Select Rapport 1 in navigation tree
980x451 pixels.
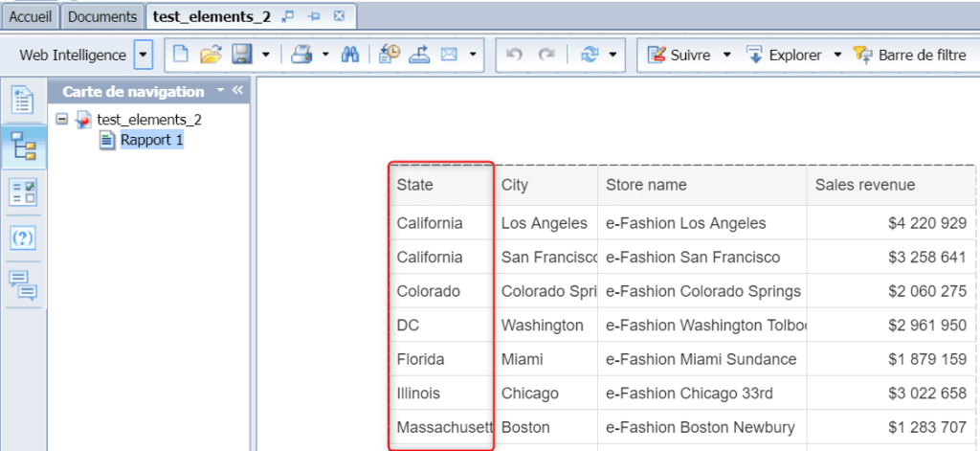click(x=151, y=141)
